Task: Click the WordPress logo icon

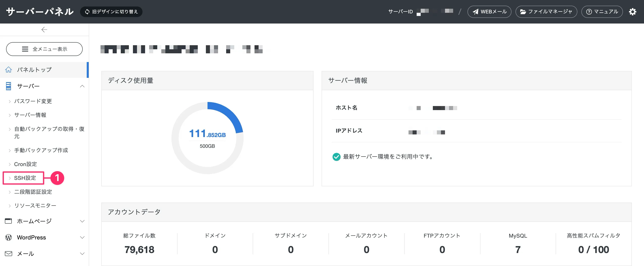Action: [9, 237]
